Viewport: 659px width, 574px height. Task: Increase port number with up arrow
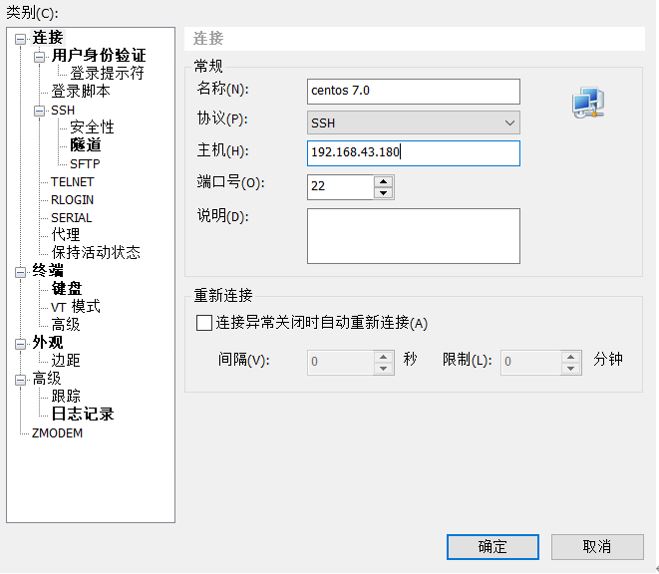pyautogui.click(x=383, y=182)
